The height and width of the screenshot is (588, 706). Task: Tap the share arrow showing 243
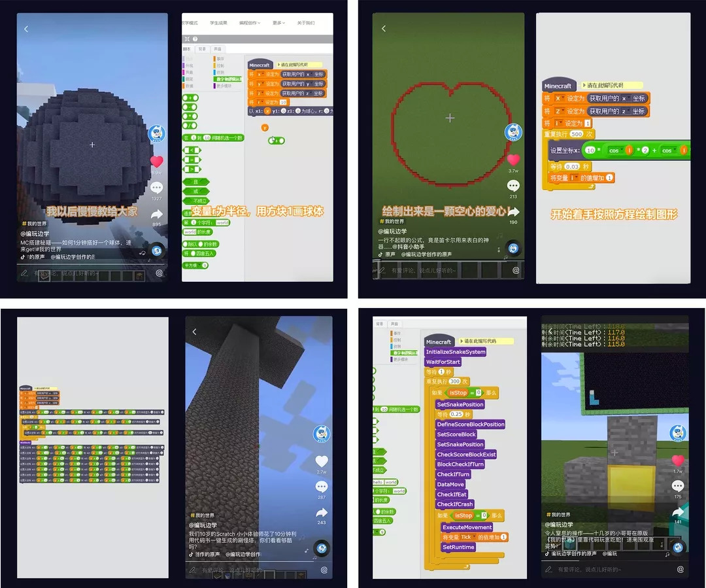pyautogui.click(x=322, y=512)
